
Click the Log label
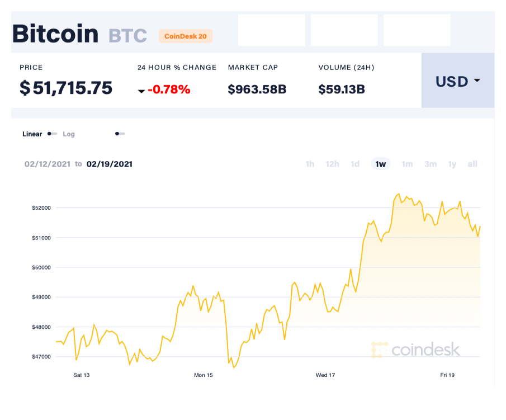69,134
